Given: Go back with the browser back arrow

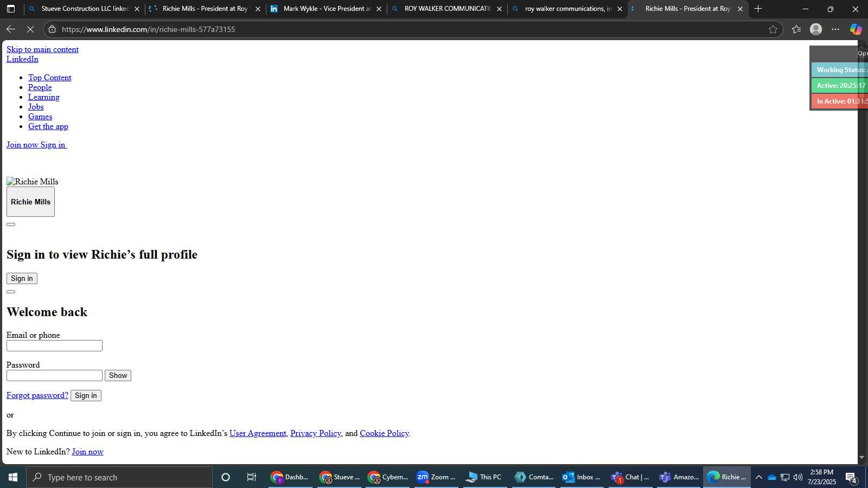Looking at the screenshot, I should tap(11, 29).
